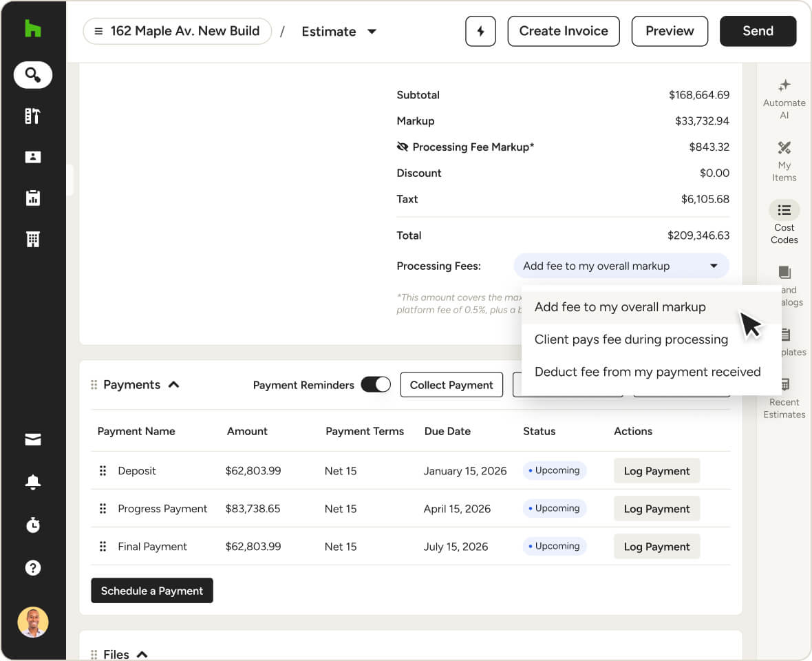
Task: Collapse the Files section chevron
Action: click(x=142, y=654)
